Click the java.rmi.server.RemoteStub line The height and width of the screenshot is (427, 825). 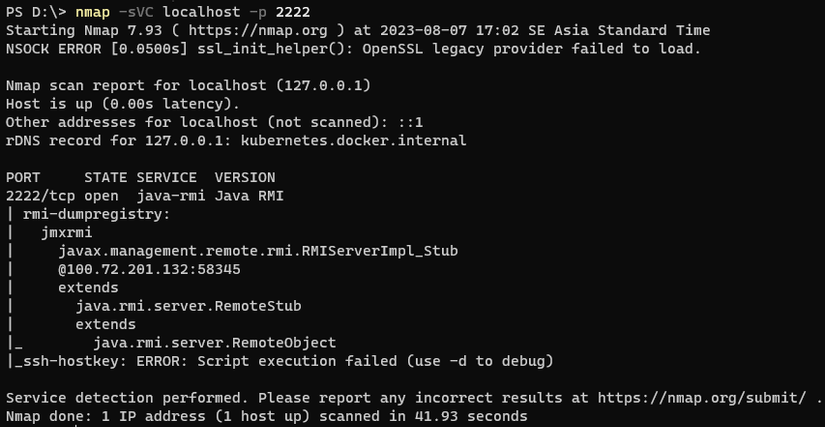[x=188, y=306]
